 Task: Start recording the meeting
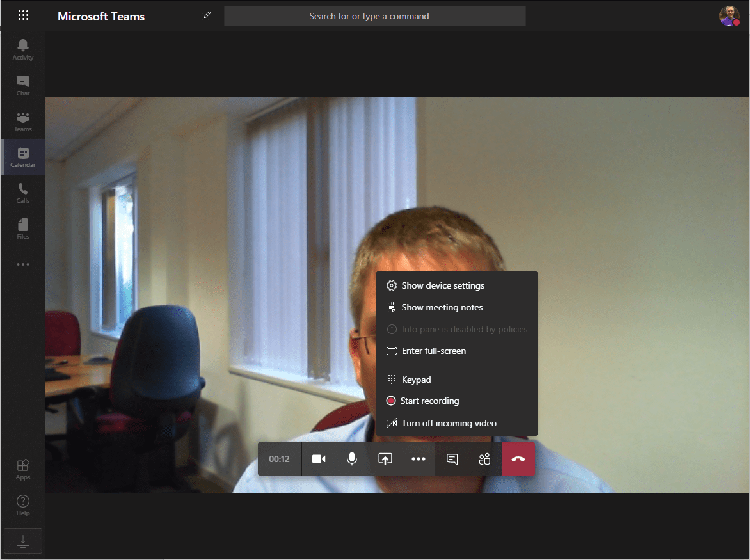click(x=457, y=401)
